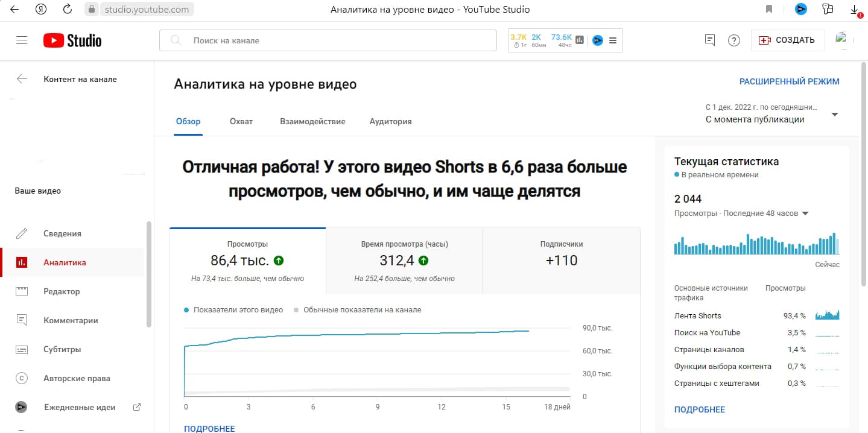Switch to the Аудитория tab
The image size is (868, 433).
390,121
